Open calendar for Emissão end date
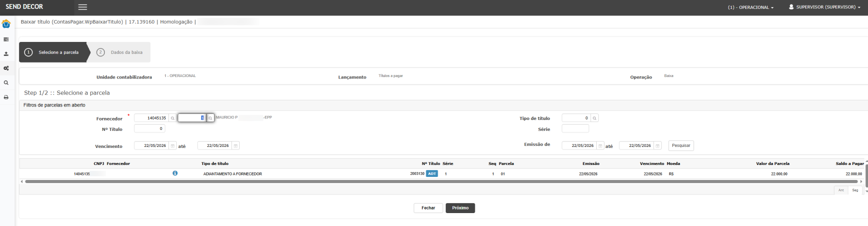Viewport: 868px width, 226px height. 658,146
